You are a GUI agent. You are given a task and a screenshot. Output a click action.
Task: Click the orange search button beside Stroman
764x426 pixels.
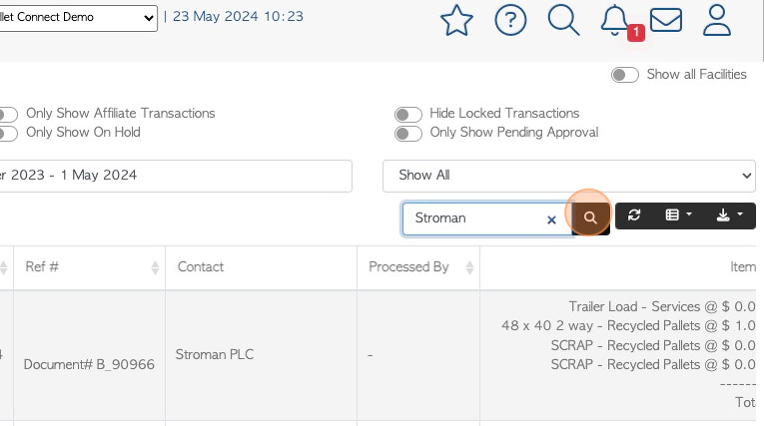tap(590, 217)
